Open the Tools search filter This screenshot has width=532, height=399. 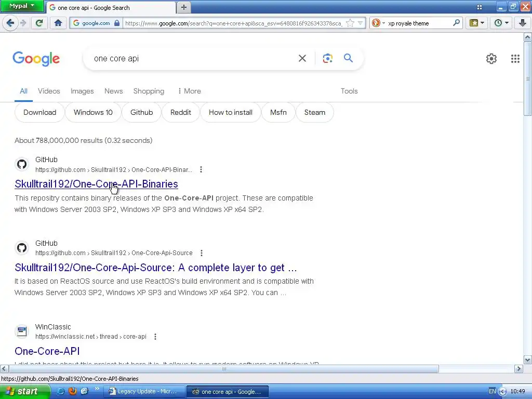coord(349,91)
